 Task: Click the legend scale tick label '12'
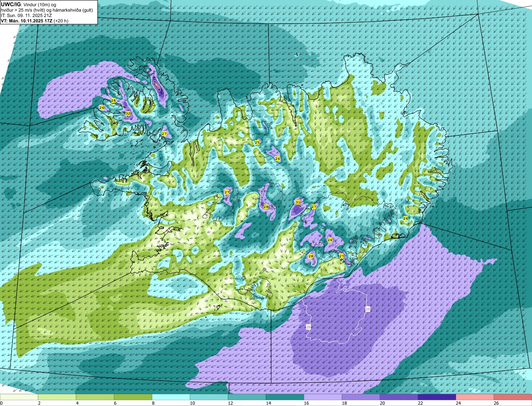coord(229,403)
